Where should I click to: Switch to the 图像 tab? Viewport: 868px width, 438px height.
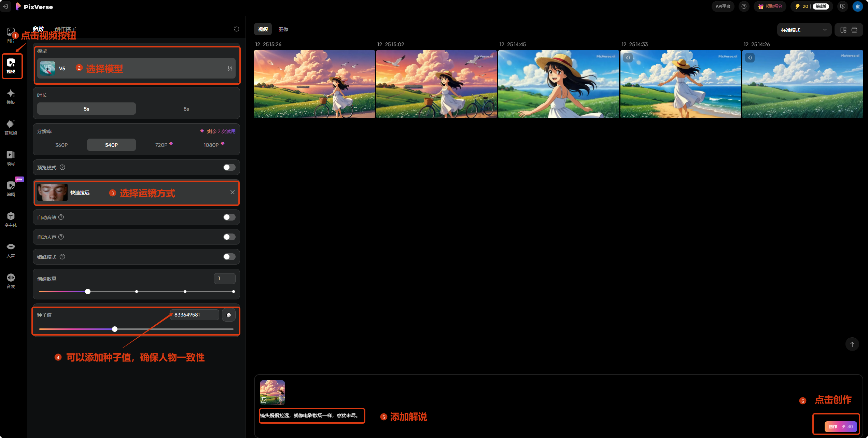[283, 29]
